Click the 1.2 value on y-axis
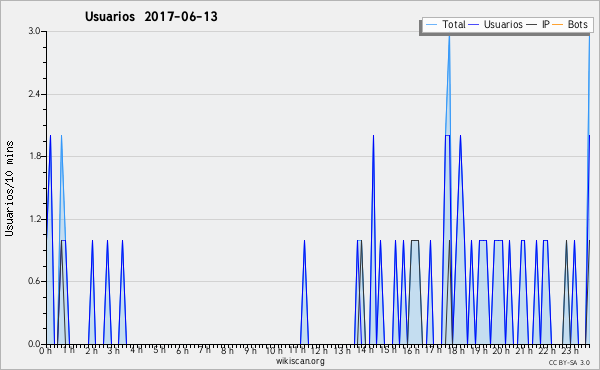 pyautogui.click(x=34, y=219)
